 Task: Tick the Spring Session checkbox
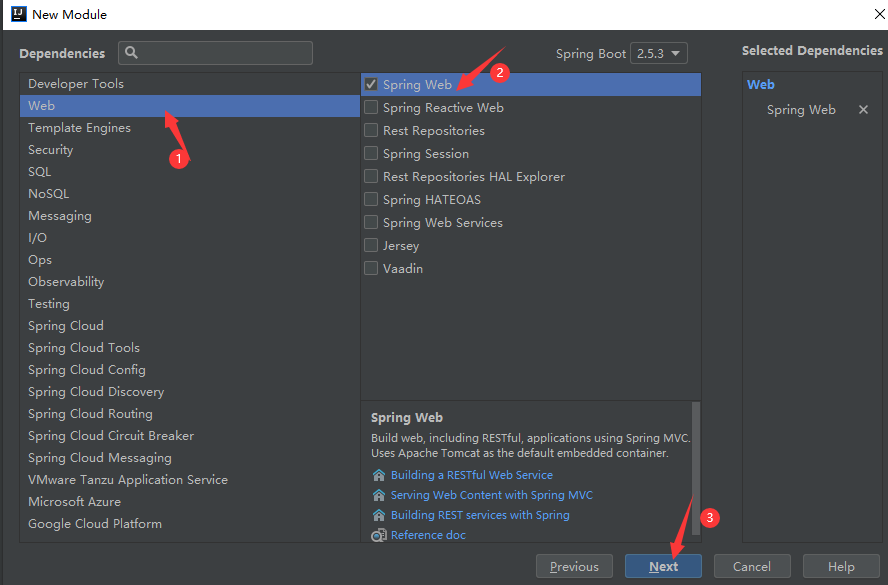pos(371,153)
